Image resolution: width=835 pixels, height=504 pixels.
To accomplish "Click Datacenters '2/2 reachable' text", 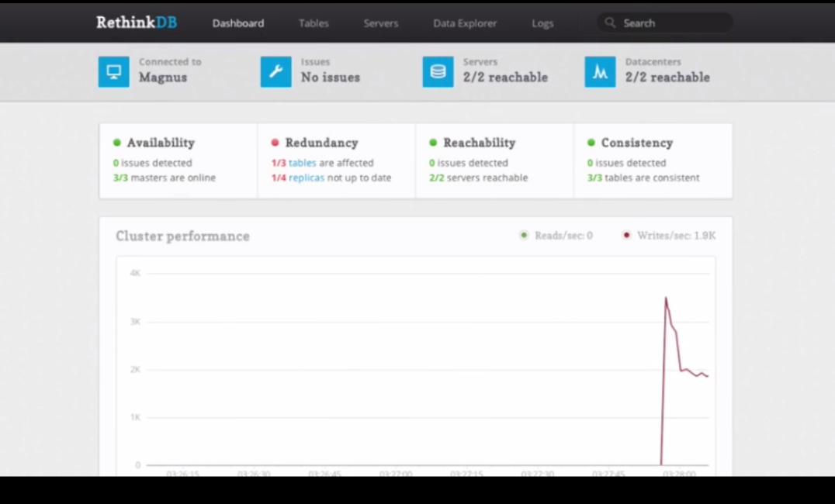I will [667, 78].
